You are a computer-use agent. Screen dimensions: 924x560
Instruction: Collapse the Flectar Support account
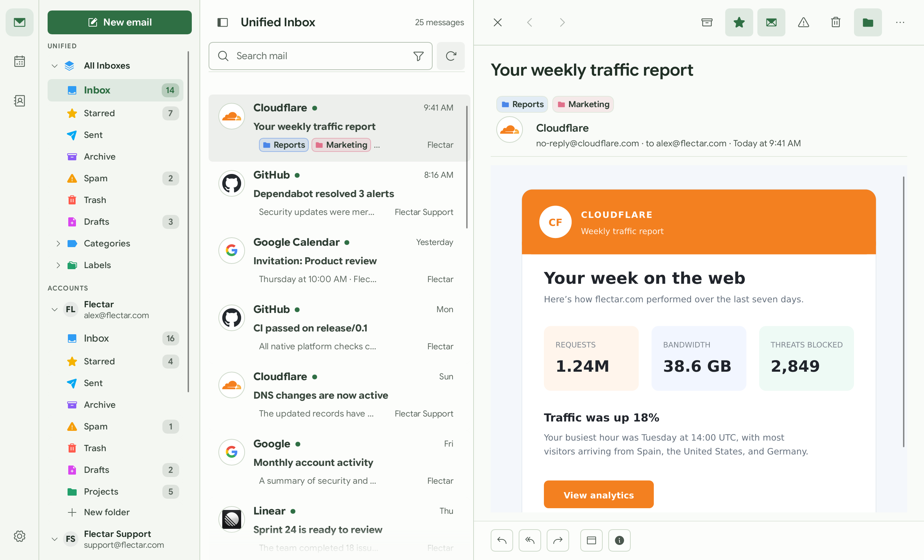click(x=55, y=539)
